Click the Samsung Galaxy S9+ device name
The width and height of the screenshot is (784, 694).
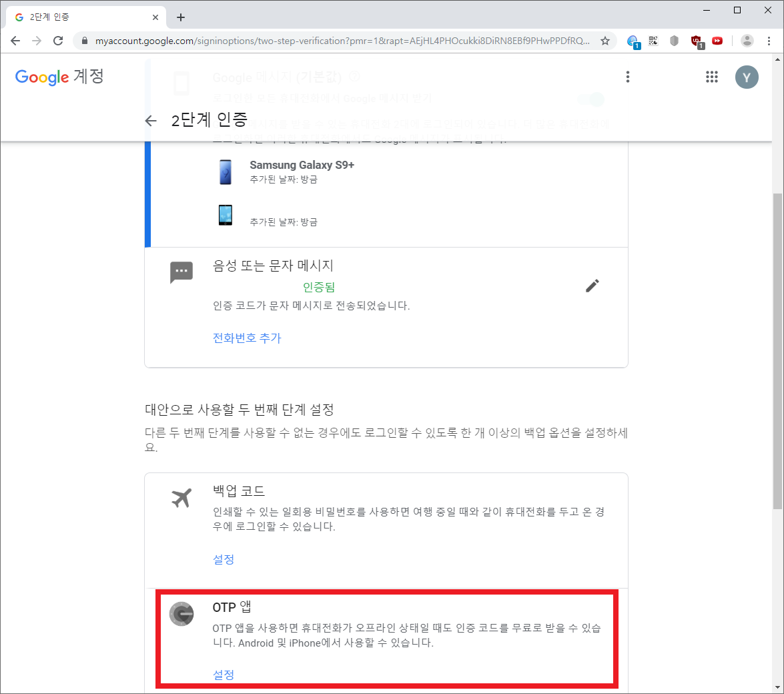click(302, 165)
